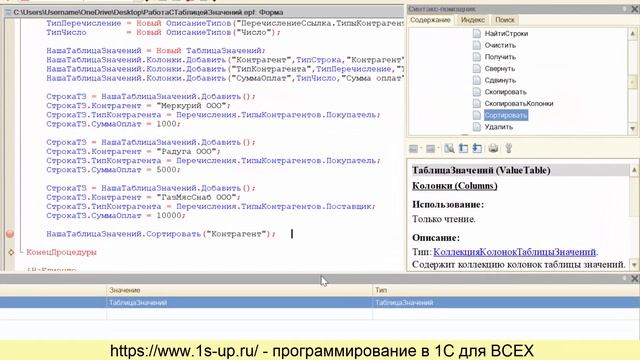Select СкопироватьКолонки in the contents tree
640x360 pixels.
(x=519, y=104)
